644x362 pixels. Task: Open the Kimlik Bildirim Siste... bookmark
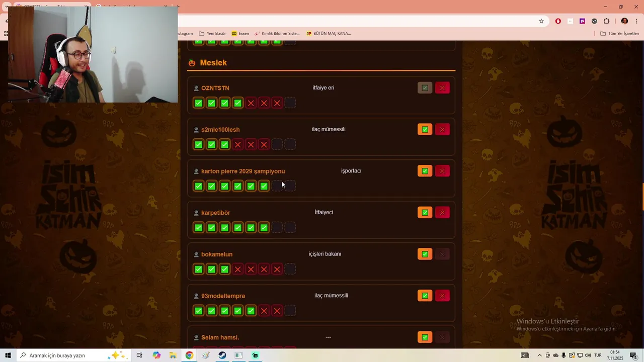pos(277,34)
